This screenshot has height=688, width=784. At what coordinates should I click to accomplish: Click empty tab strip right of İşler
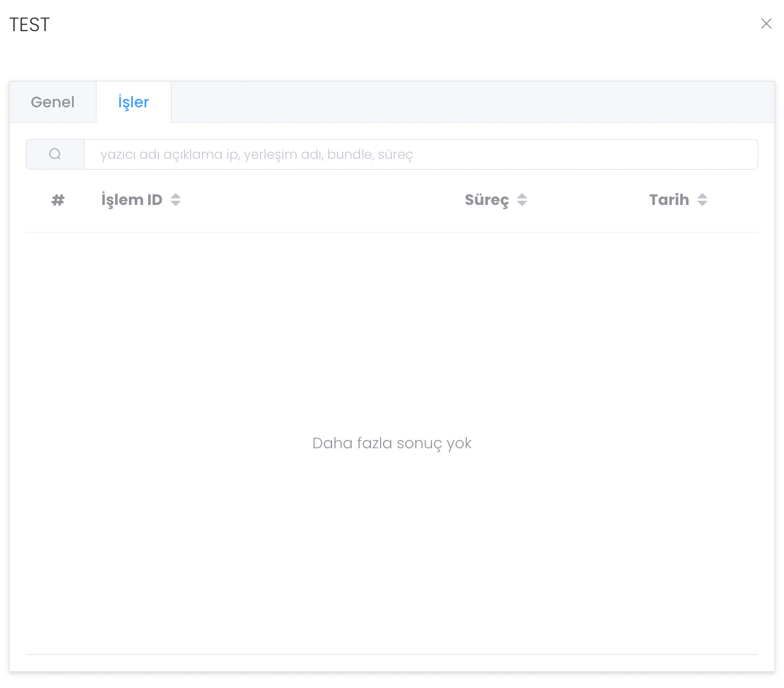point(468,102)
